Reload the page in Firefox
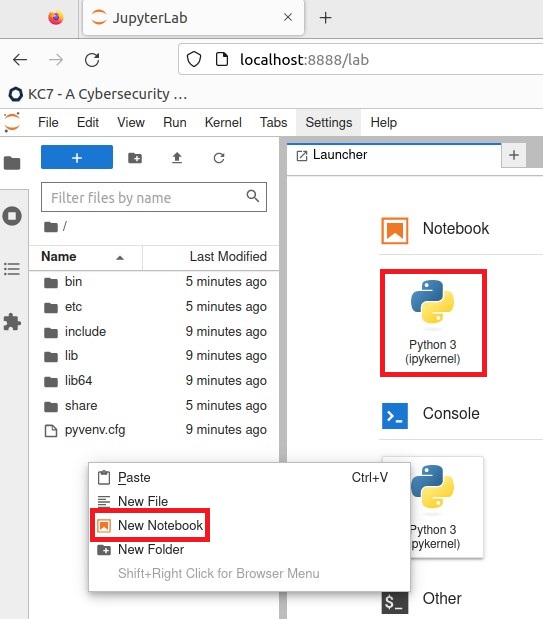The height and width of the screenshot is (619, 543). pos(92,60)
